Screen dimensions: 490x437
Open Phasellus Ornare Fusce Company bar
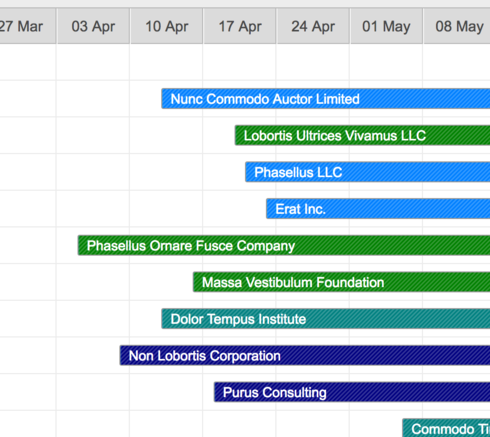284,245
